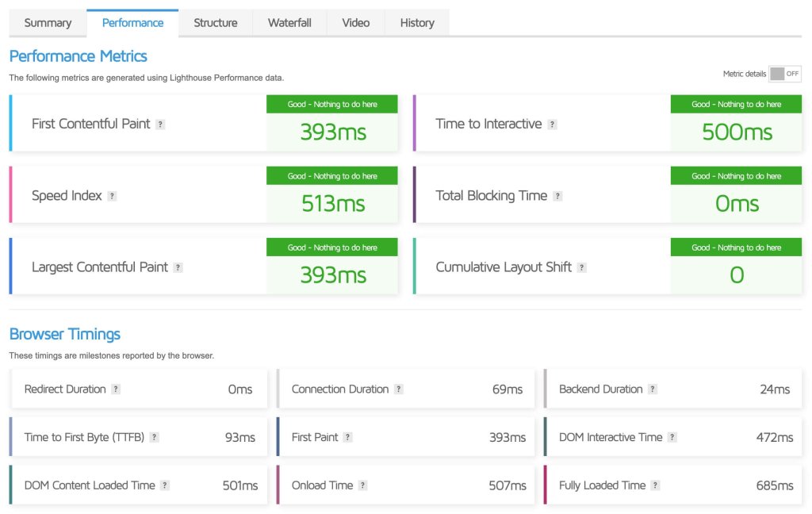812x514 pixels.
Task: View the History tab
Action: click(417, 23)
